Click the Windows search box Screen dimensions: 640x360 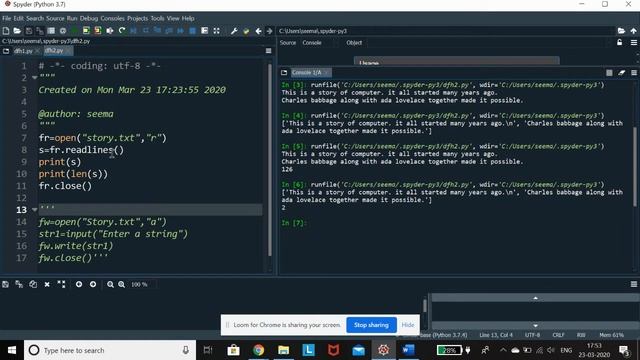click(110, 350)
